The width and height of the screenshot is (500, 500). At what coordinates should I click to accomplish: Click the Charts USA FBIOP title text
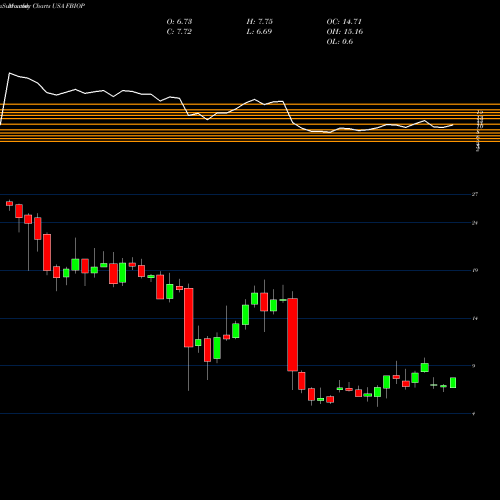tap(59, 6)
